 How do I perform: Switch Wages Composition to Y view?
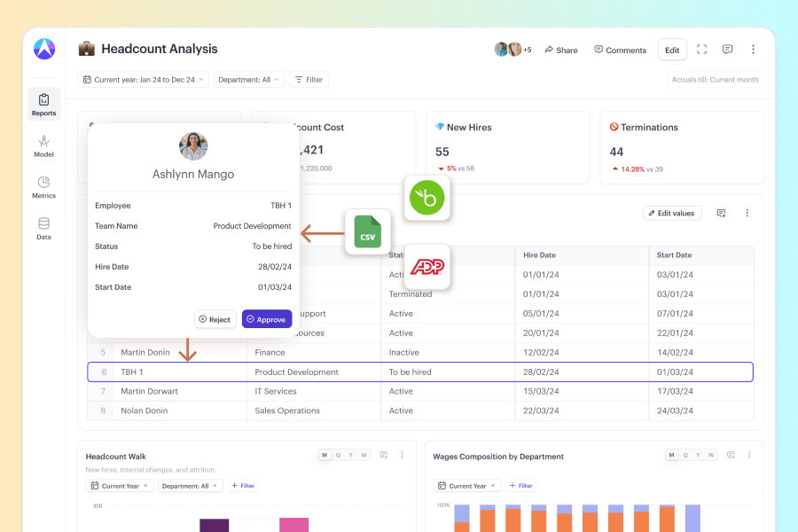coord(699,455)
